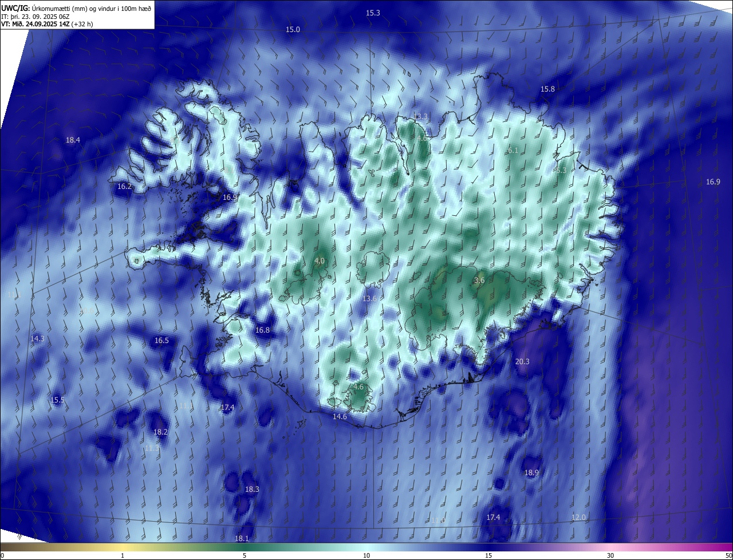The width and height of the screenshot is (733, 560).
Task: Click the map value label 15.8
Action: coord(547,89)
